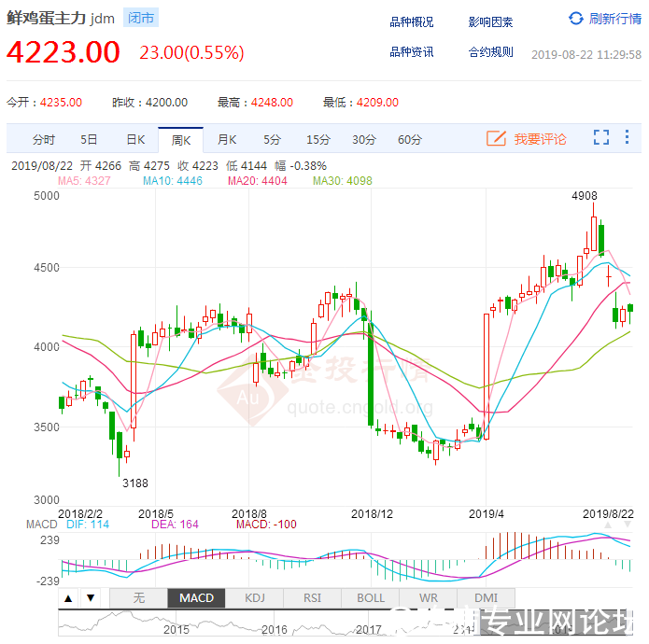
Task: Select the 60分 interval tab
Action: pos(410,140)
